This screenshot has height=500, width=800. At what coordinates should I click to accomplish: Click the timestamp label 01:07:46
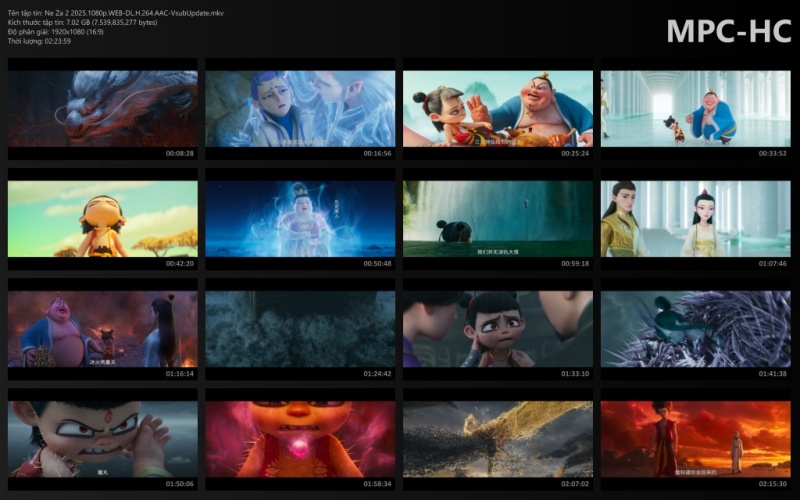[772, 263]
